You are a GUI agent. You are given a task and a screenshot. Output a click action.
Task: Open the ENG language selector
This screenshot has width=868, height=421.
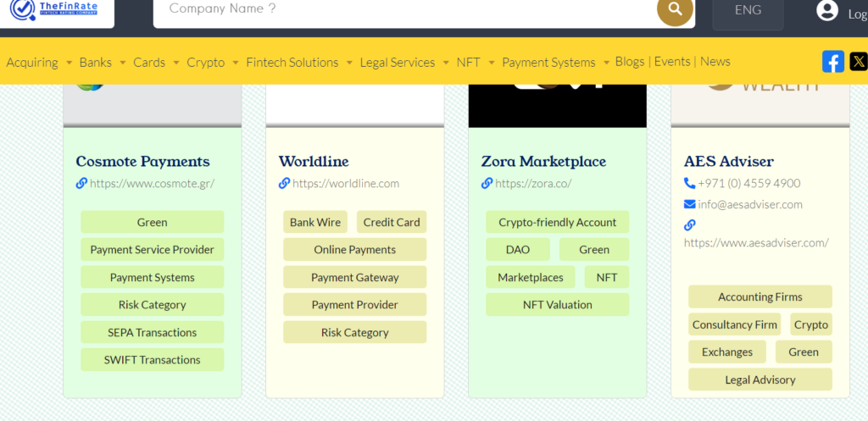[748, 11]
